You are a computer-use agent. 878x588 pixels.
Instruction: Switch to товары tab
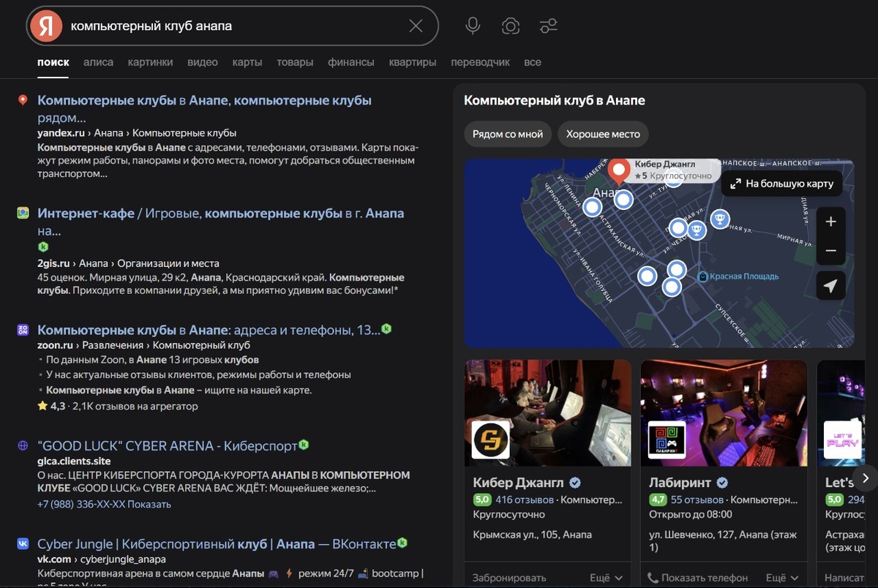[x=295, y=62]
